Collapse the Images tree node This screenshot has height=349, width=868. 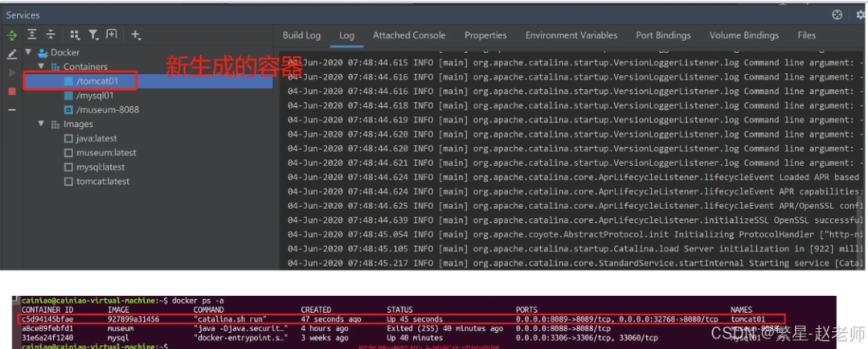tap(41, 124)
